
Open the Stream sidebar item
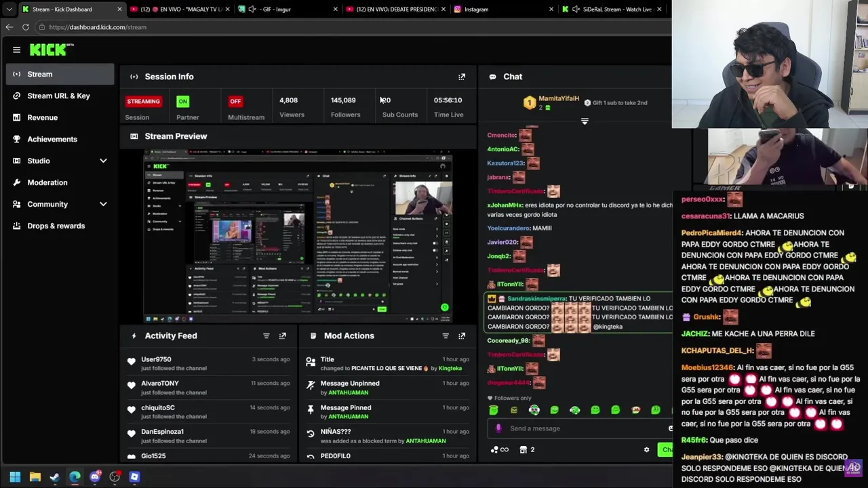pyautogui.click(x=60, y=74)
